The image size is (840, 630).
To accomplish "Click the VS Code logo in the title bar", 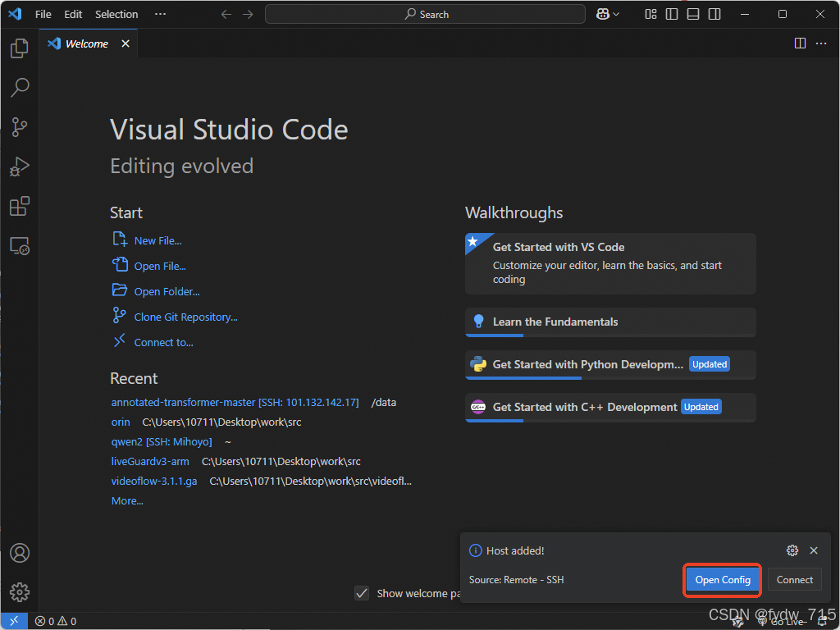I will pos(15,14).
